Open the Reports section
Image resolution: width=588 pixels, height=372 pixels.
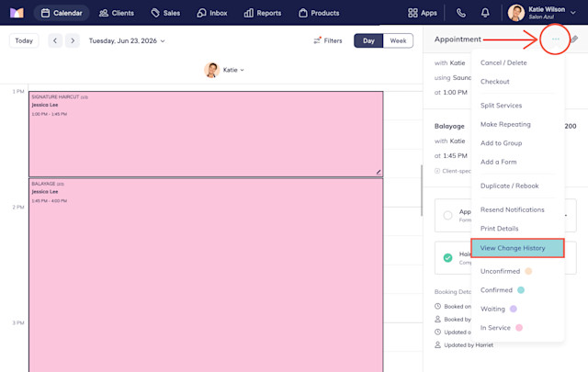tap(263, 13)
